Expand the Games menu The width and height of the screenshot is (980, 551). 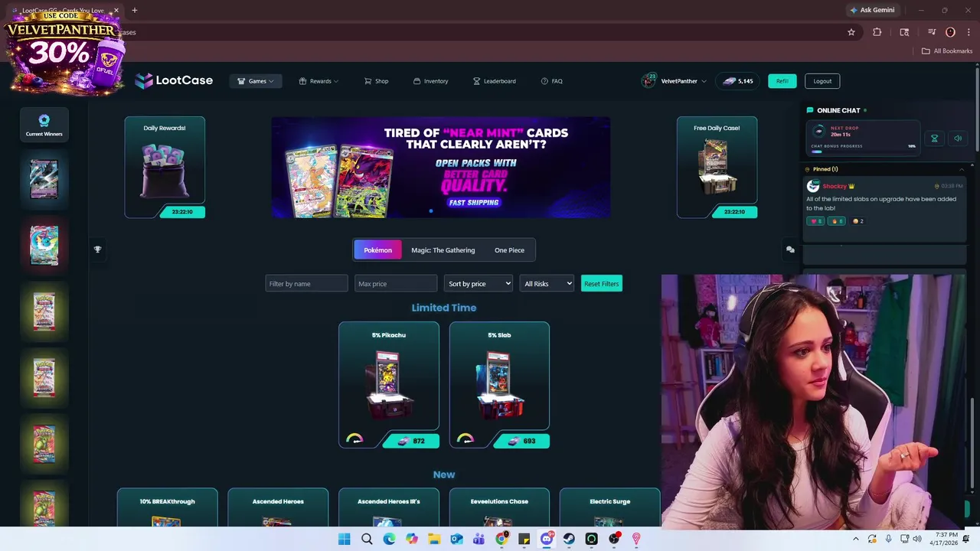pyautogui.click(x=256, y=81)
